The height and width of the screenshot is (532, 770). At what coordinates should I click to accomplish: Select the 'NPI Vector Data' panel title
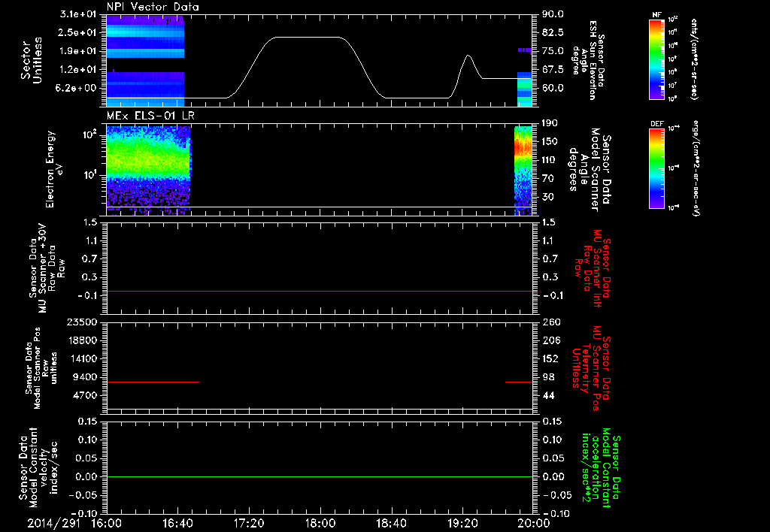click(x=153, y=7)
